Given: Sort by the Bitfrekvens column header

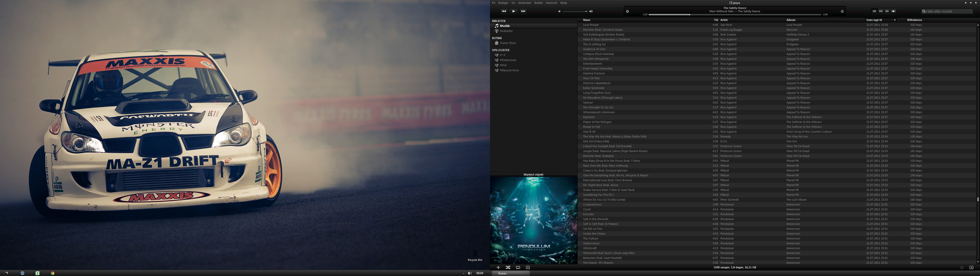Looking at the screenshot, I should click(915, 20).
